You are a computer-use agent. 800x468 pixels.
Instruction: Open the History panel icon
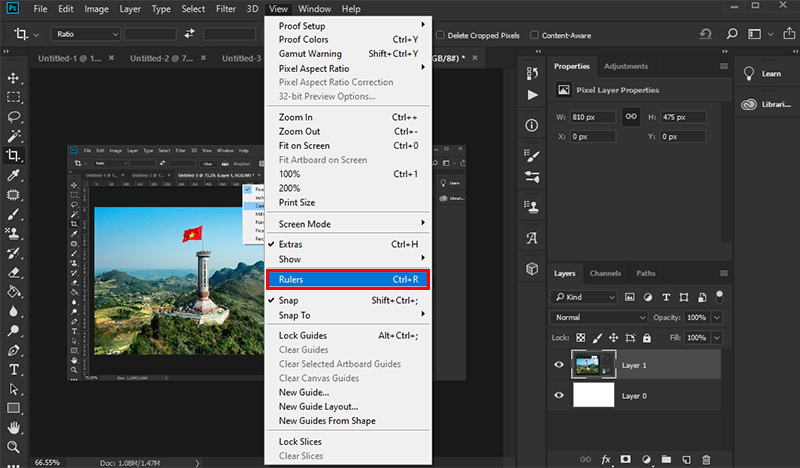pyautogui.click(x=532, y=73)
